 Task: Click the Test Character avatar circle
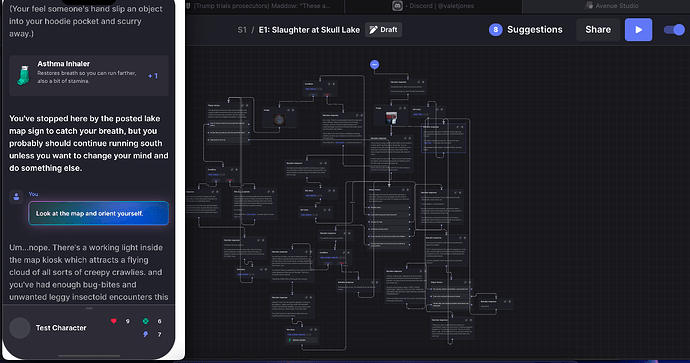20,328
